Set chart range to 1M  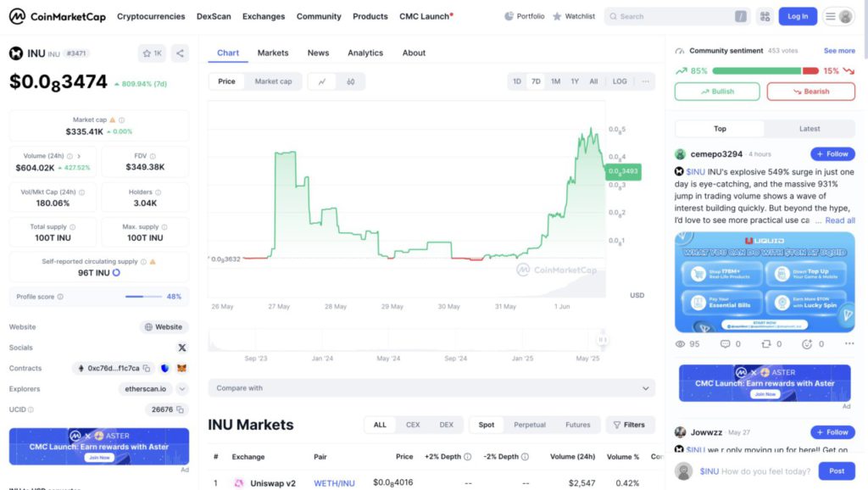pos(556,81)
